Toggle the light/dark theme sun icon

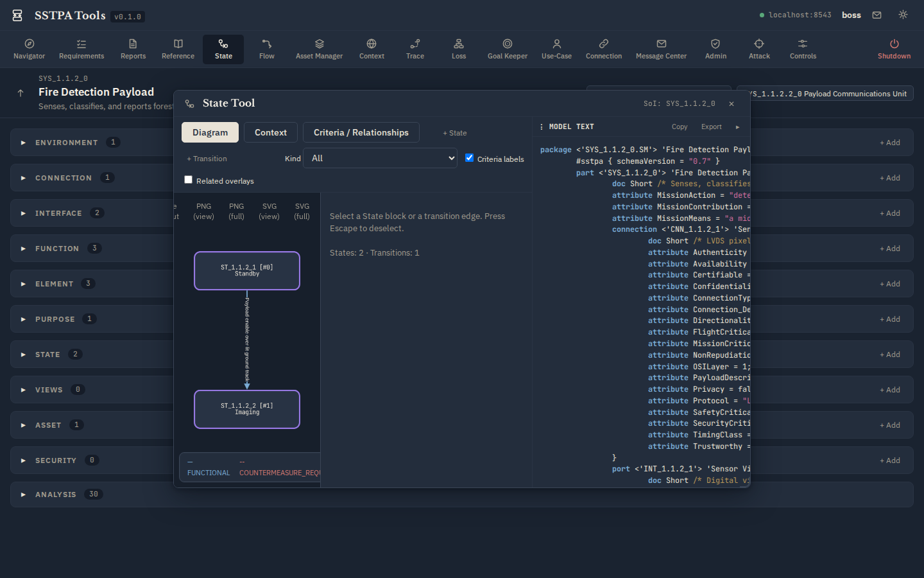903,15
